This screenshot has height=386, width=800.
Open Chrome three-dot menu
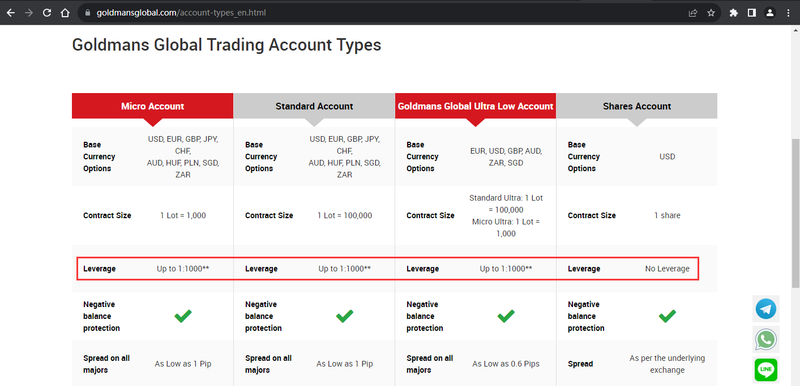pyautogui.click(x=788, y=13)
